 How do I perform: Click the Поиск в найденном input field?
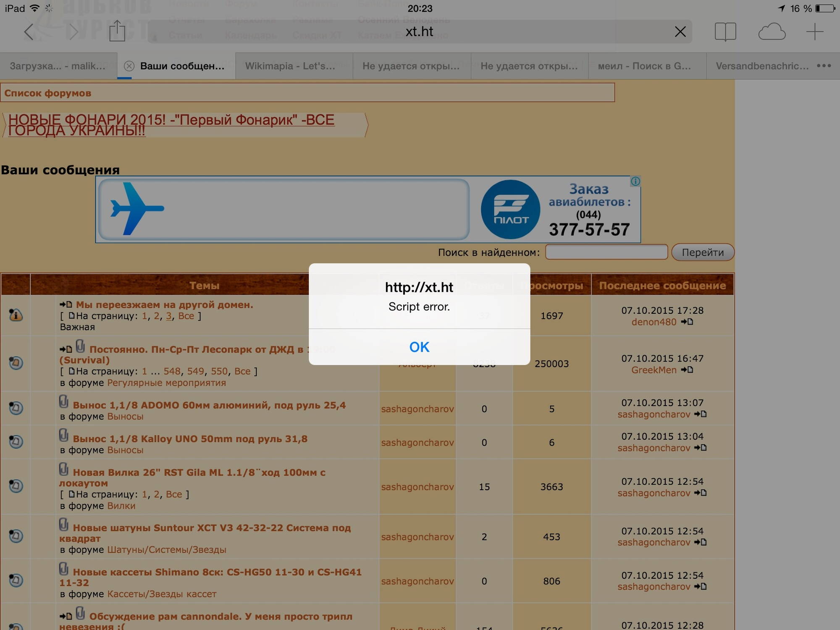point(606,252)
